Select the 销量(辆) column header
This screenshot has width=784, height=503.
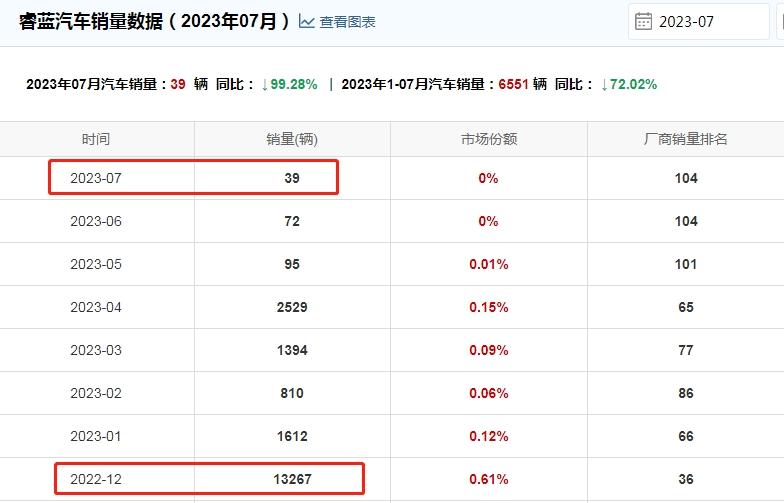(292, 139)
